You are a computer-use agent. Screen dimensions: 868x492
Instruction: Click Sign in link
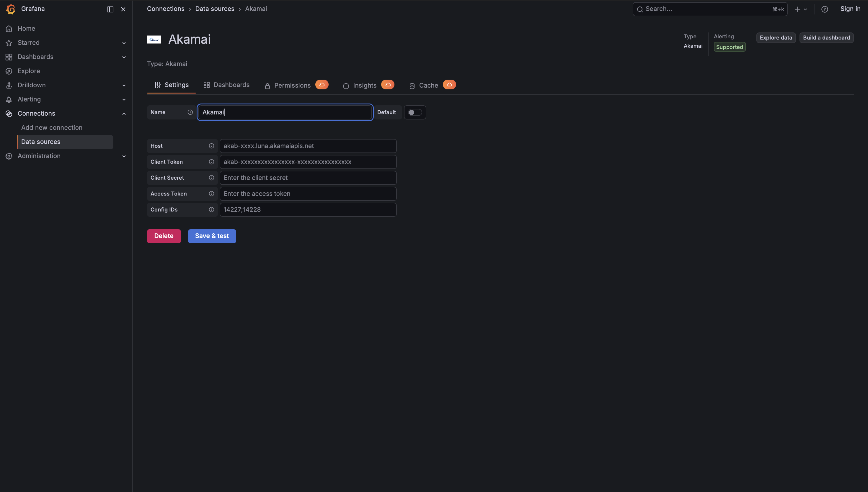(x=850, y=9)
